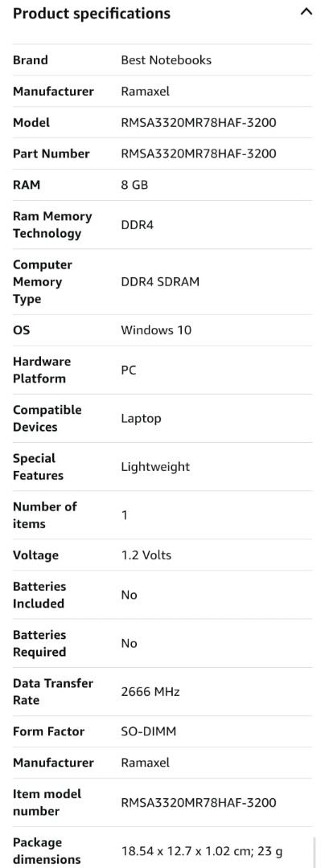
Task: Click the Package dimensions value
Action: point(204,851)
